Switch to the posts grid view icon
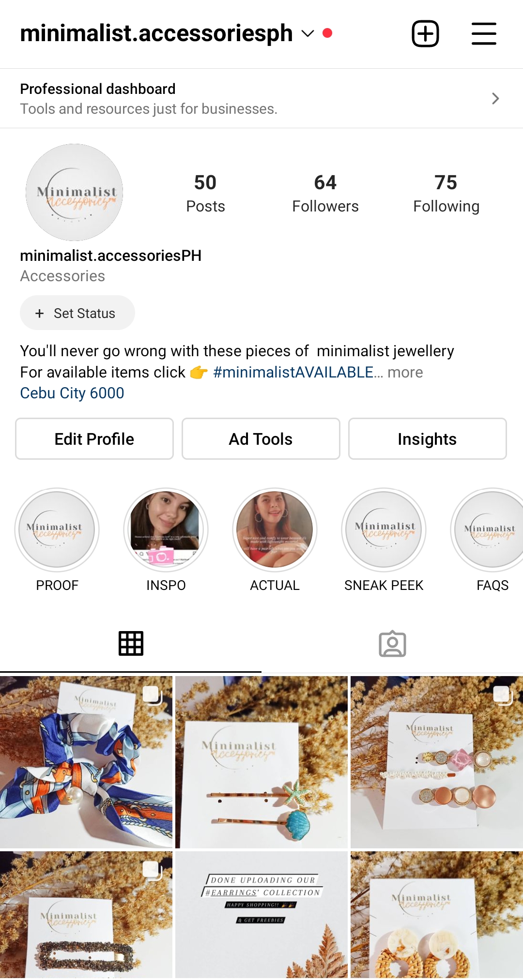 coord(131,644)
